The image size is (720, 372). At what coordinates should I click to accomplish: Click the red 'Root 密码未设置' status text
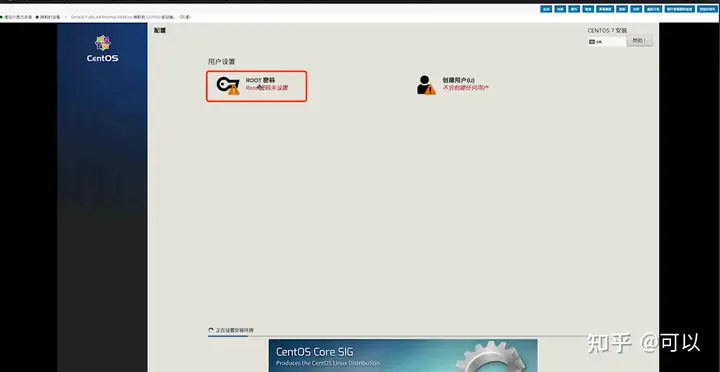pos(267,88)
